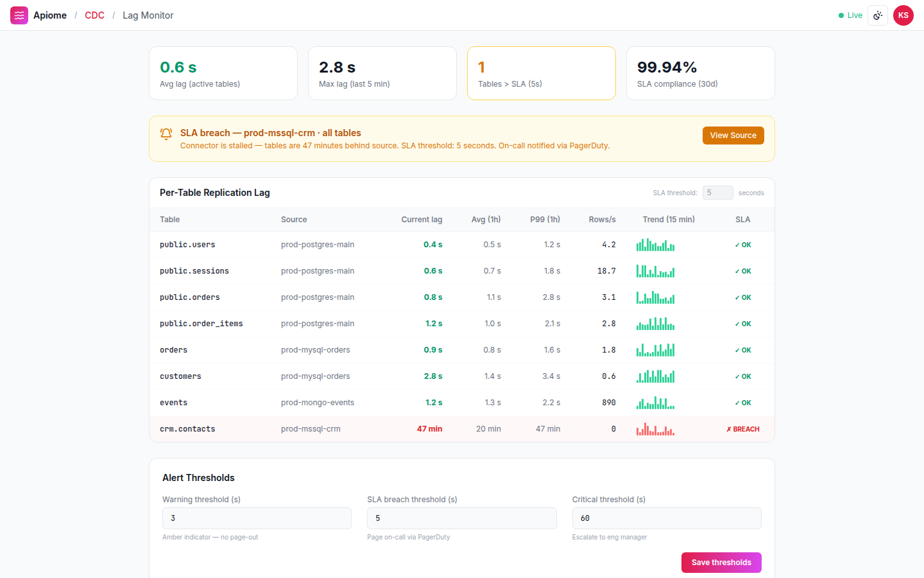Click the Live status indicator
The width and height of the screenshot is (924, 578).
(850, 15)
